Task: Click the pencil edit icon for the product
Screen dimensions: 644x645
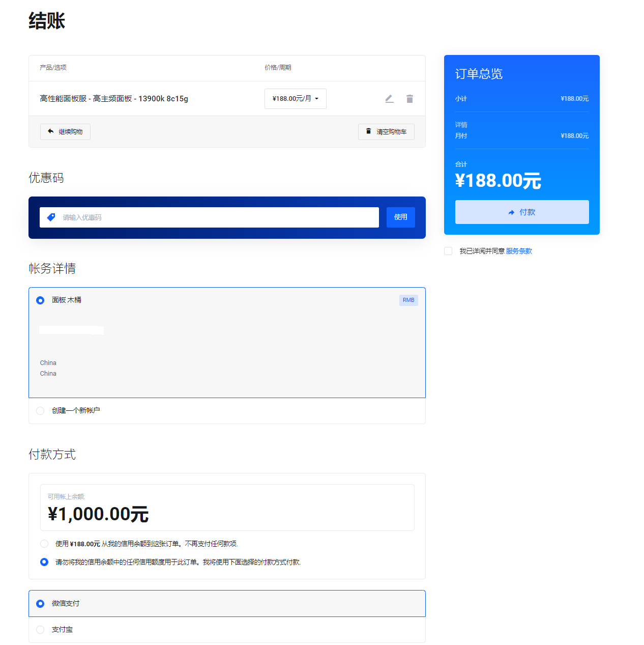Action: (389, 99)
